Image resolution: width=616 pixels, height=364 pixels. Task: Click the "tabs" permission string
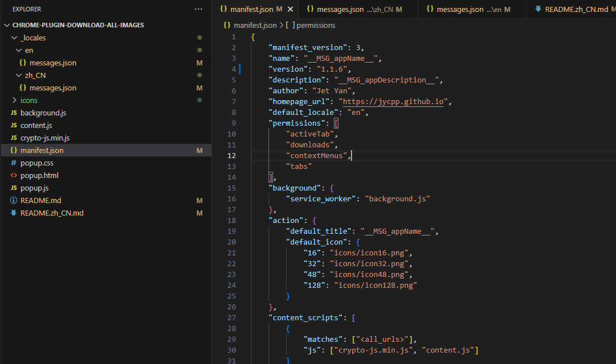[x=299, y=167]
